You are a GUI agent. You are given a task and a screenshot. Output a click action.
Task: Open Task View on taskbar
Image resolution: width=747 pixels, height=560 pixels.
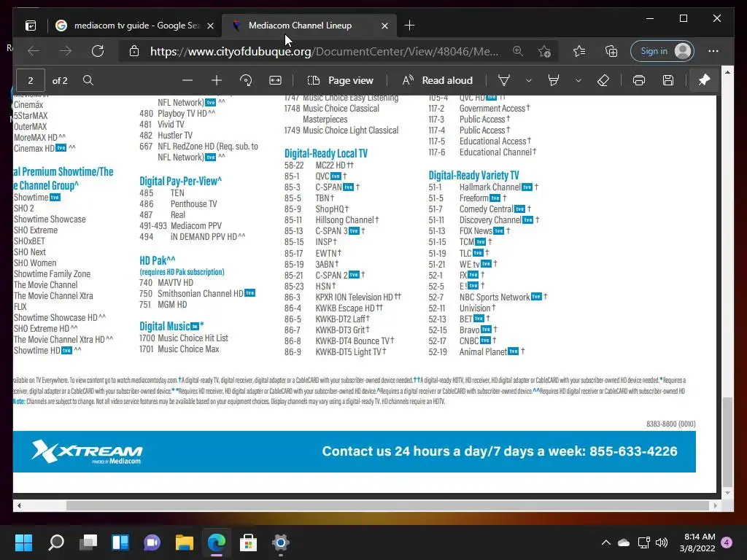coord(88,542)
